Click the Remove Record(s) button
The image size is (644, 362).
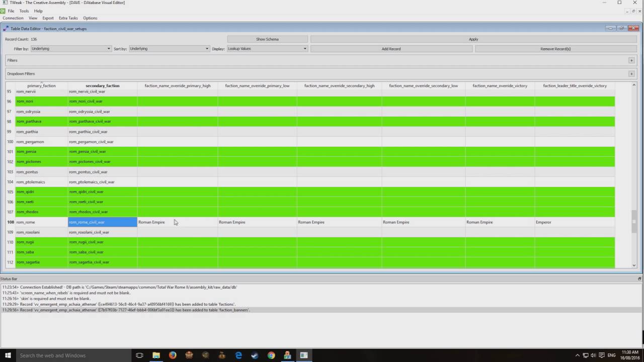coord(555,49)
